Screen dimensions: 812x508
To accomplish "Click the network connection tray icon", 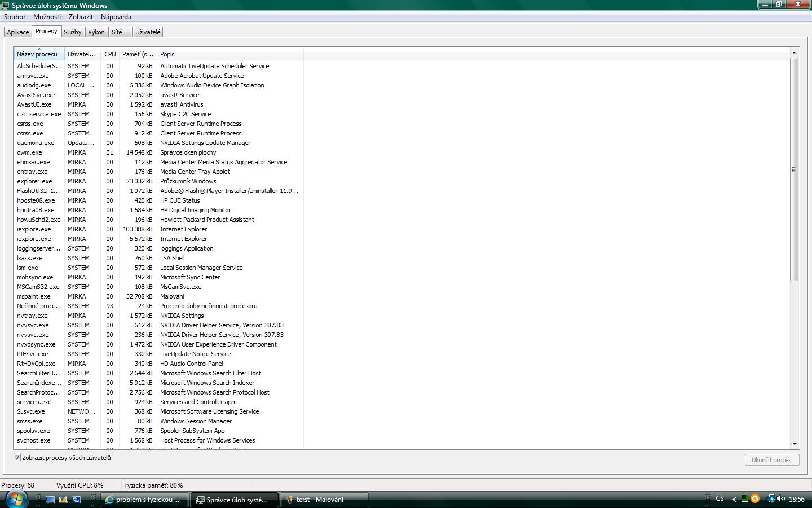I will point(770,499).
